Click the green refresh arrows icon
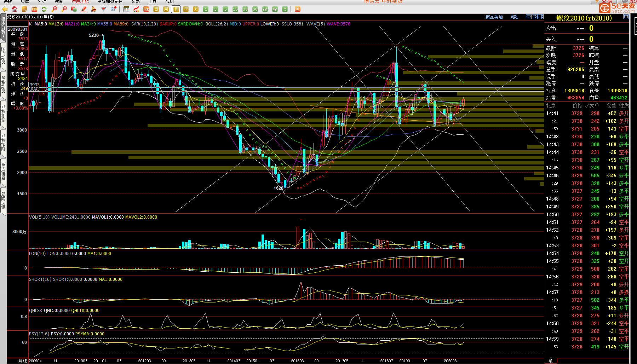This screenshot has height=364, width=637. (44, 9)
